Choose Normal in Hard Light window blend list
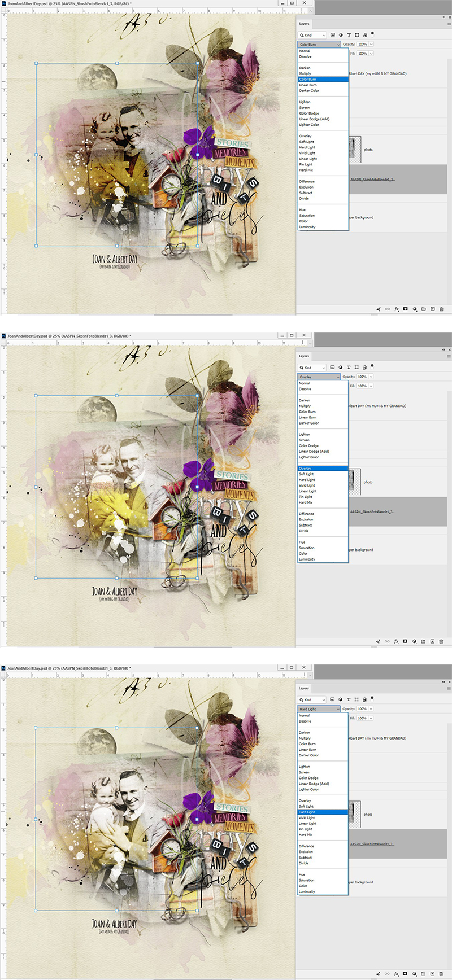The width and height of the screenshot is (452, 980). [323, 715]
